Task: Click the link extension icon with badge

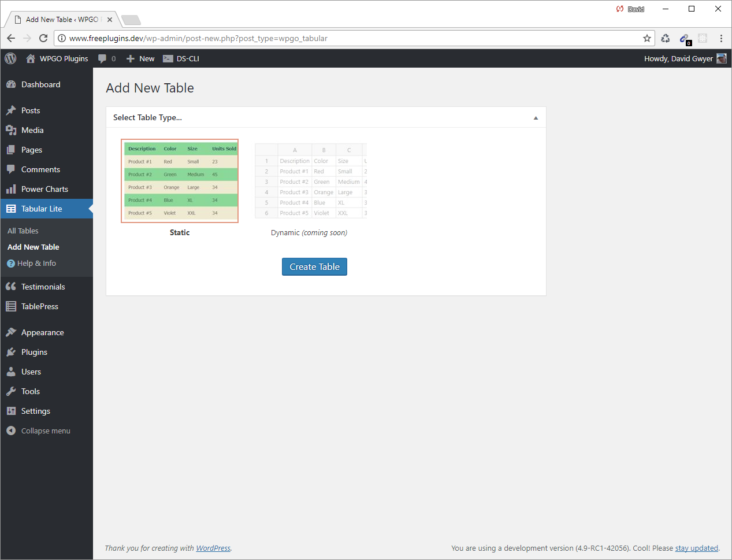Action: pyautogui.click(x=685, y=39)
